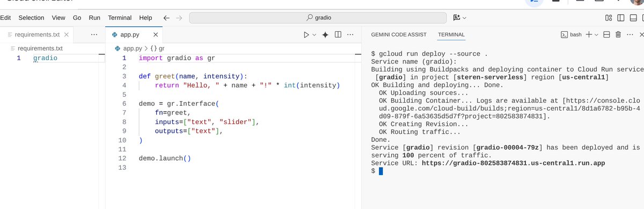Click 'def greet(name, intensity):' line
The image size is (644, 209).
(x=193, y=76)
